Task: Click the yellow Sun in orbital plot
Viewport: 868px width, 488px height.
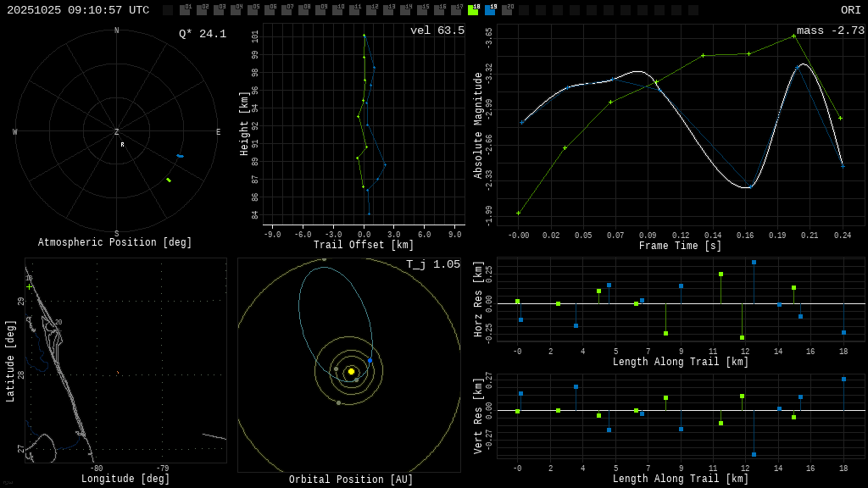Action: pyautogui.click(x=351, y=371)
